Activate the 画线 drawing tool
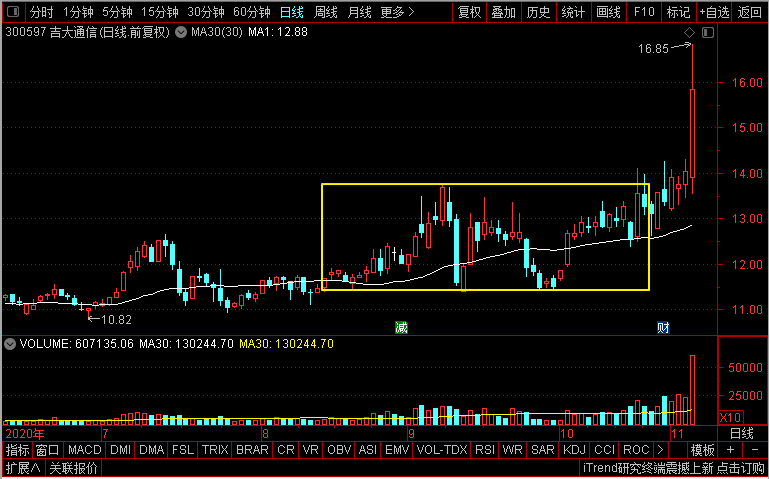Image resolution: width=770 pixels, height=479 pixels. pos(608,12)
